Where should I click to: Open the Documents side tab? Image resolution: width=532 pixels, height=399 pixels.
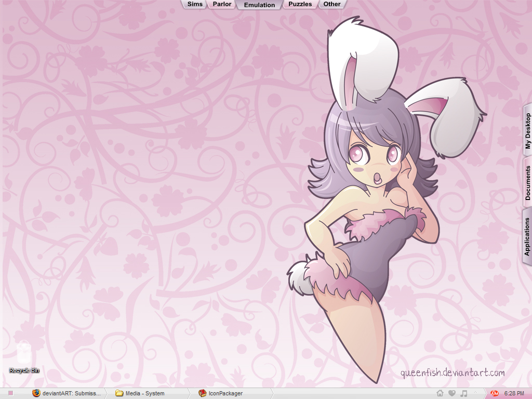528,183
